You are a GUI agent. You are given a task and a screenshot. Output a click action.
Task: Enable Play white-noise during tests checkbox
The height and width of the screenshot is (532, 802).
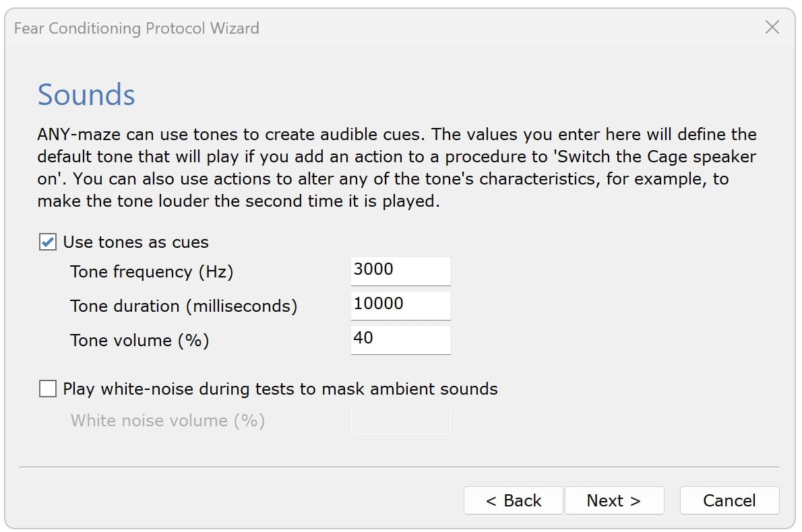pos(47,389)
